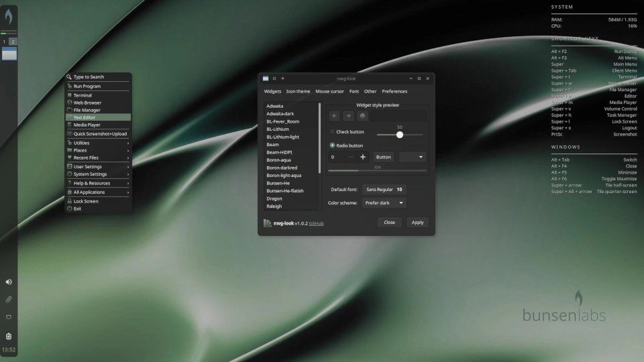The height and width of the screenshot is (362, 644).
Task: Open the Color scheme Prefer dark dropdown
Action: pos(384,202)
